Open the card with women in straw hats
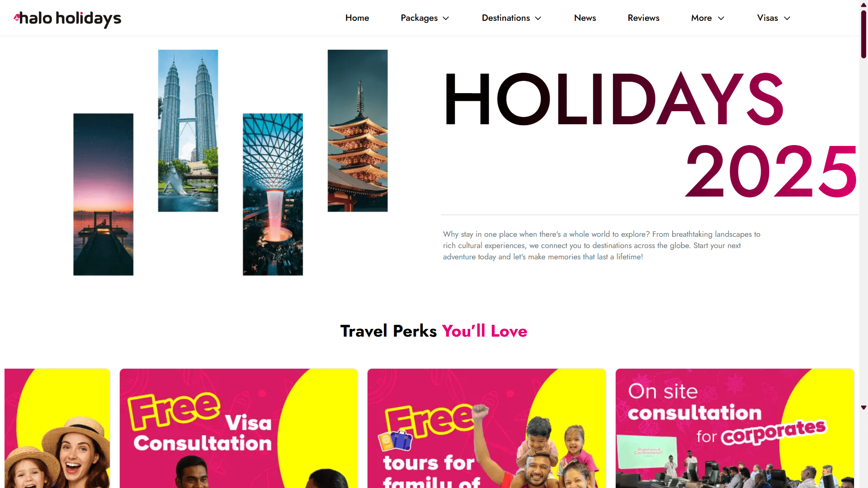The height and width of the screenshot is (488, 868). pyautogui.click(x=57, y=428)
